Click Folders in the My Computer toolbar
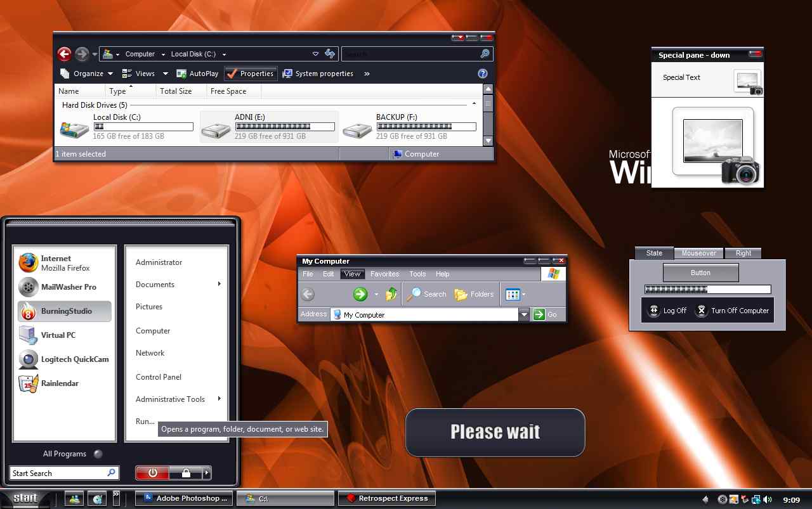 pos(475,294)
